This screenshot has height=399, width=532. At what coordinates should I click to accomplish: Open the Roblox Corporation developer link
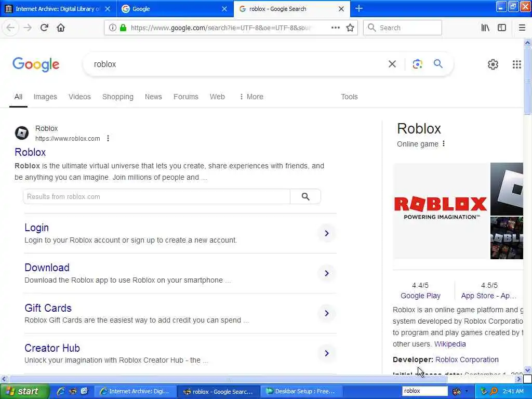467,360
